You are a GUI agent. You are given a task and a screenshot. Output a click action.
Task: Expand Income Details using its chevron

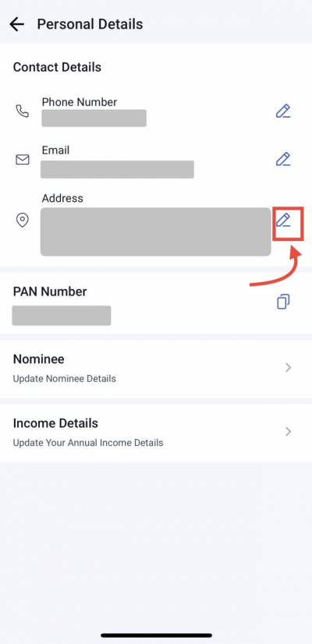pos(288,432)
